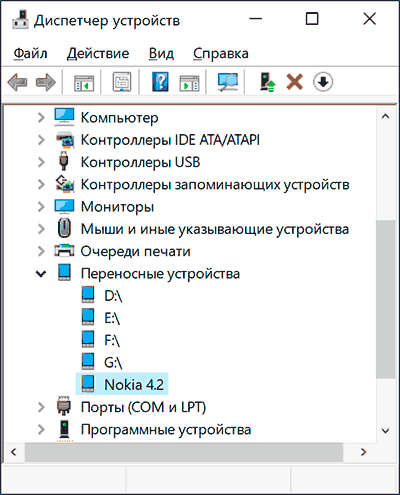Toggle the console tree pane icon
400x495 pixels.
click(x=84, y=82)
